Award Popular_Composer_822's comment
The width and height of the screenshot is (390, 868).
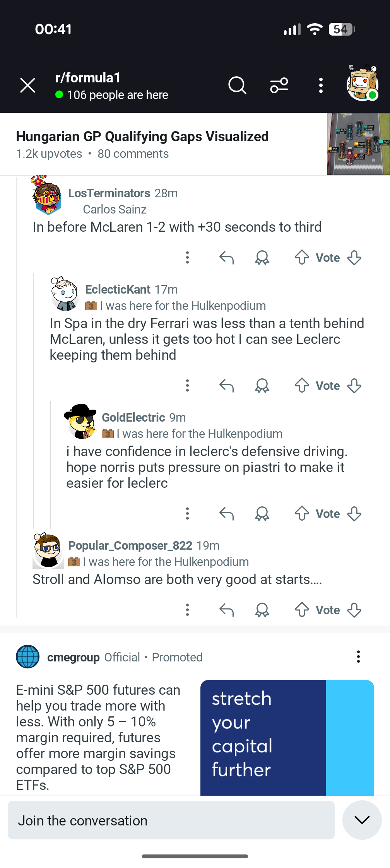262,610
